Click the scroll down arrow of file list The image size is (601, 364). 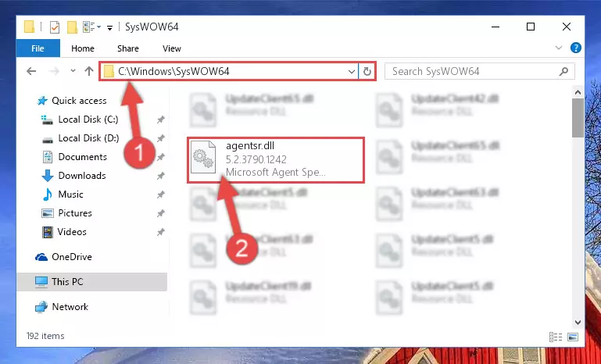pos(578,323)
